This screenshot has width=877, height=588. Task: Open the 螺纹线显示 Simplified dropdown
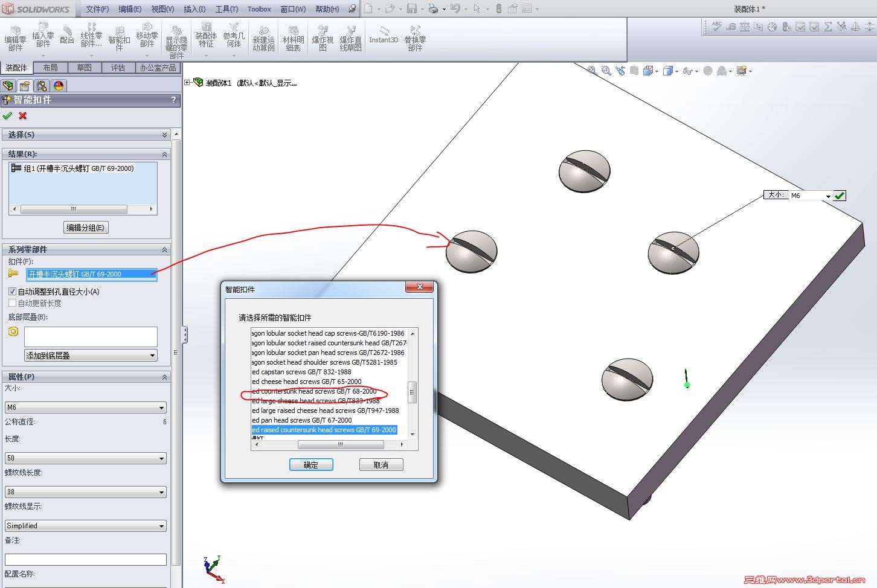(x=85, y=526)
